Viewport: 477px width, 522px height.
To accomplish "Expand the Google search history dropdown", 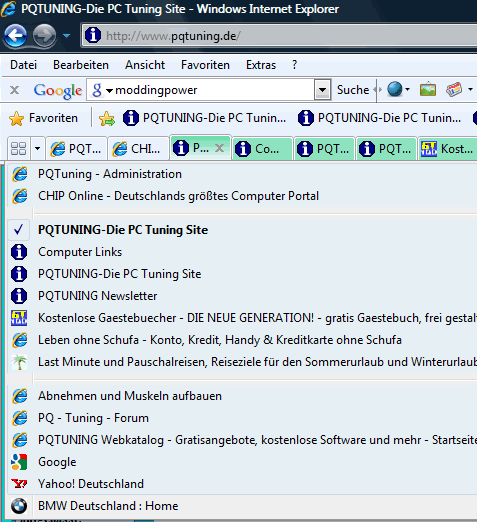I will click(x=322, y=90).
